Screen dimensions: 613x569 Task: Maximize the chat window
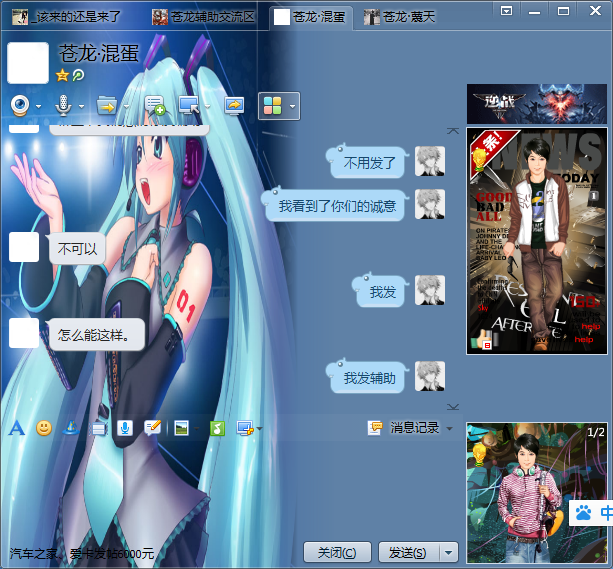(563, 11)
